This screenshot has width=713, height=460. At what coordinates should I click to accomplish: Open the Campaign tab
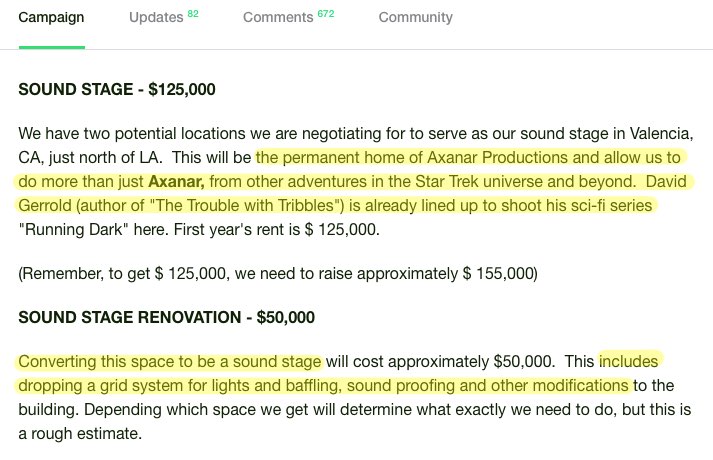click(x=51, y=17)
